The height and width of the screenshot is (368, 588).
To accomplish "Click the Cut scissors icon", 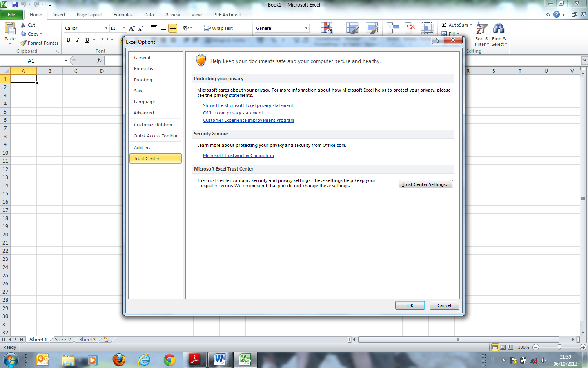I will (23, 25).
